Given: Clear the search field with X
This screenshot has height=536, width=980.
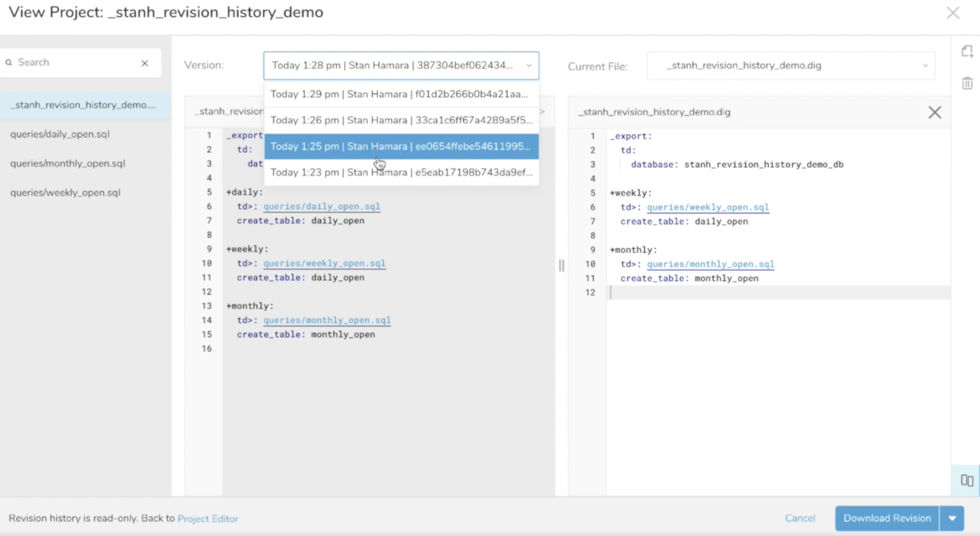Looking at the screenshot, I should pyautogui.click(x=145, y=63).
